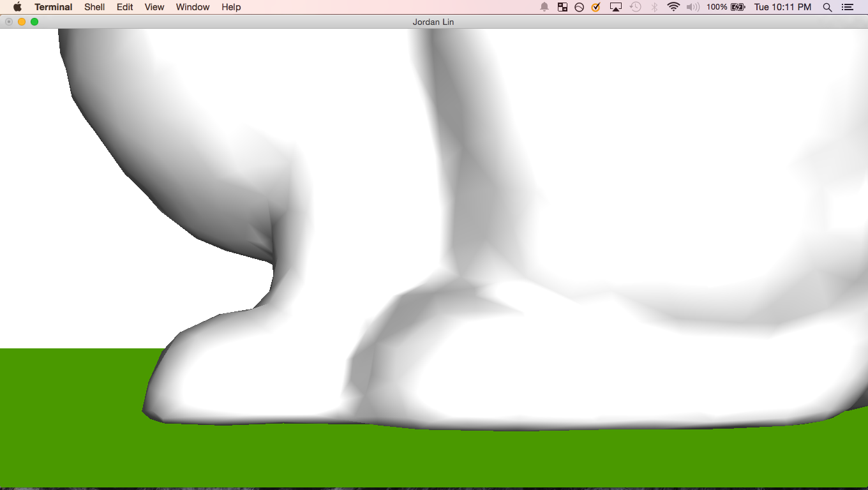Viewport: 868px width, 490px height.
Task: Open the Shell menu
Action: [94, 7]
